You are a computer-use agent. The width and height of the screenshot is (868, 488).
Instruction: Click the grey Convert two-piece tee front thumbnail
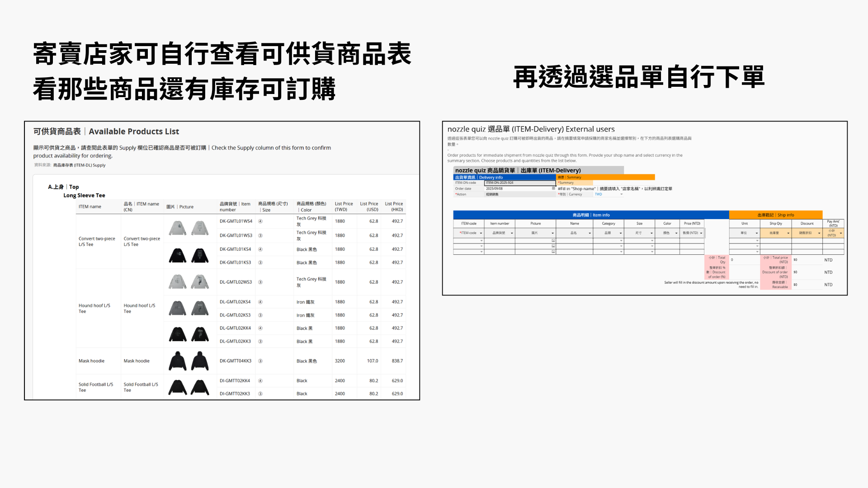pos(178,228)
